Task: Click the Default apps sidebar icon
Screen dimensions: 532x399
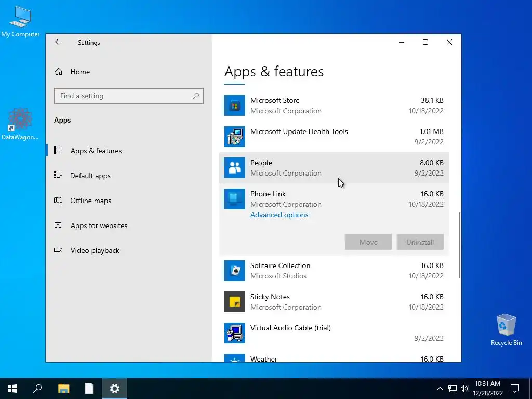Action: pos(58,175)
